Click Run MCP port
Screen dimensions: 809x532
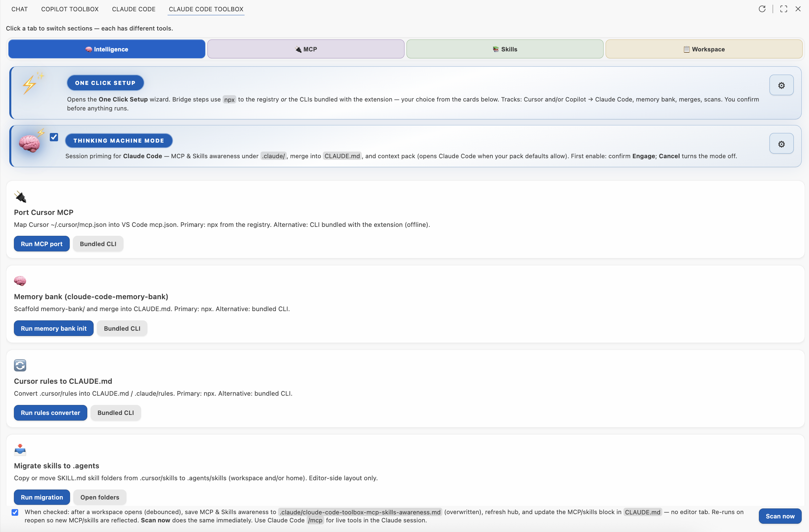(x=41, y=244)
